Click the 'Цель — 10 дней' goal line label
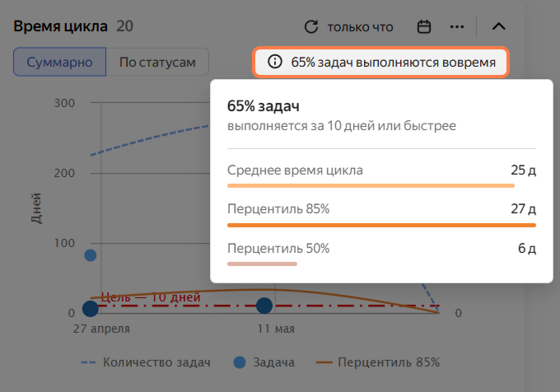This screenshot has width=560, height=392. pos(151,297)
